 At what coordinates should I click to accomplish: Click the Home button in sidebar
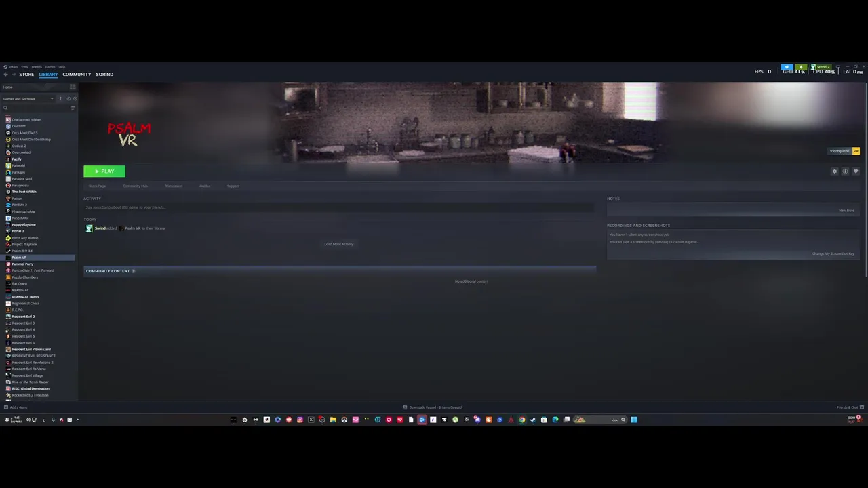pos(34,87)
